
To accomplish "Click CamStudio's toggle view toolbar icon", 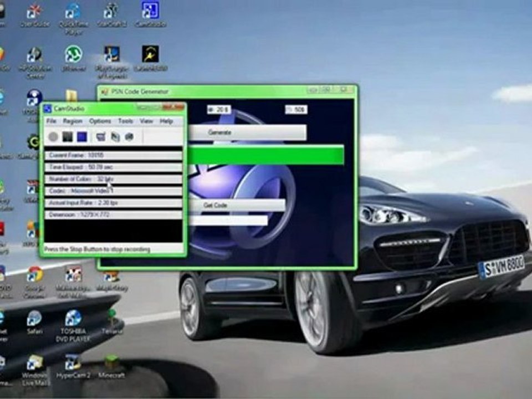I will click(101, 137).
